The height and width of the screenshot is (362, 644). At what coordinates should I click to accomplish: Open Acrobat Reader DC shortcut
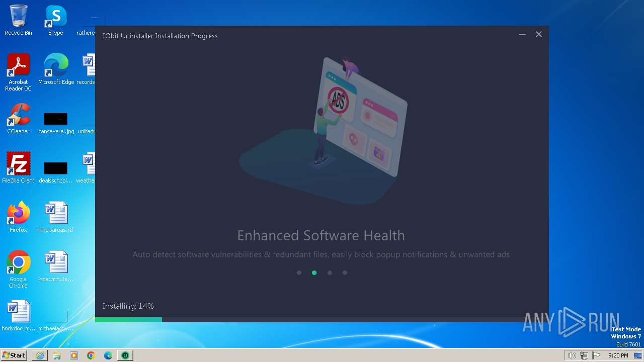pos(18,72)
